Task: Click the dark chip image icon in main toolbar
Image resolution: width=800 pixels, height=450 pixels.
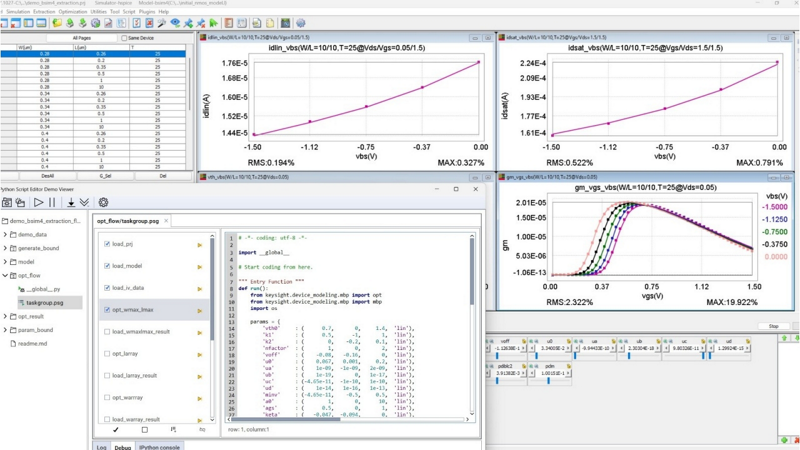Action: 285,23
